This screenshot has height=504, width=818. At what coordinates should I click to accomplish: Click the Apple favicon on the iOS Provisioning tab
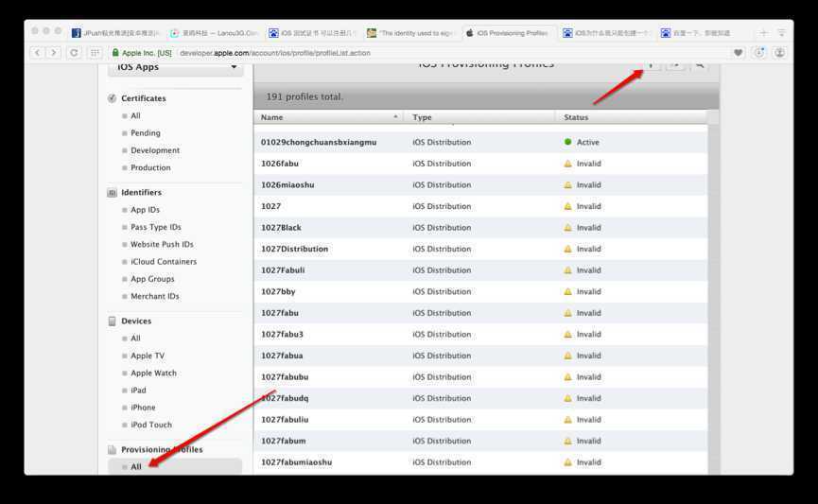coord(469,33)
